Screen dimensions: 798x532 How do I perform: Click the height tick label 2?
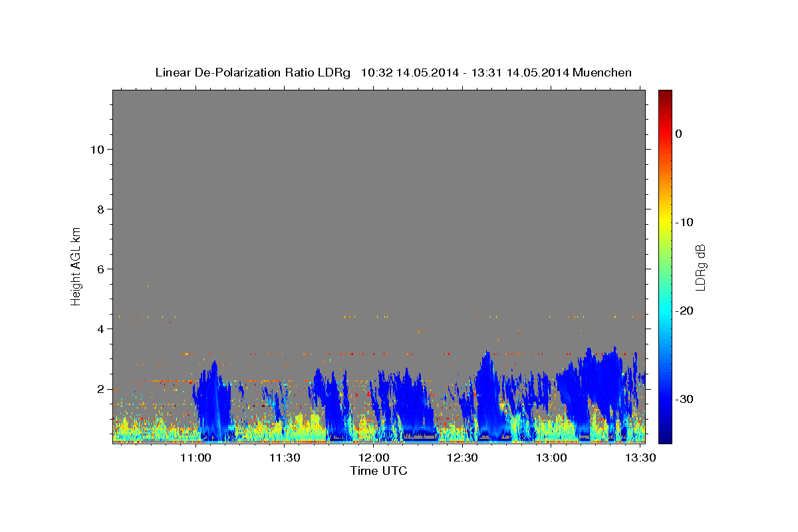coord(101,389)
